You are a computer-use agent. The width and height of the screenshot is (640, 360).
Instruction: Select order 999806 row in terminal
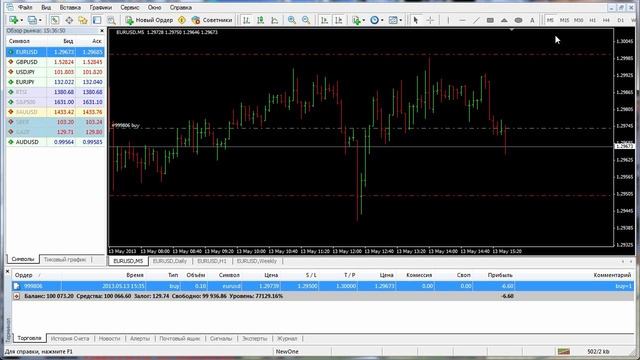[x=323, y=286]
